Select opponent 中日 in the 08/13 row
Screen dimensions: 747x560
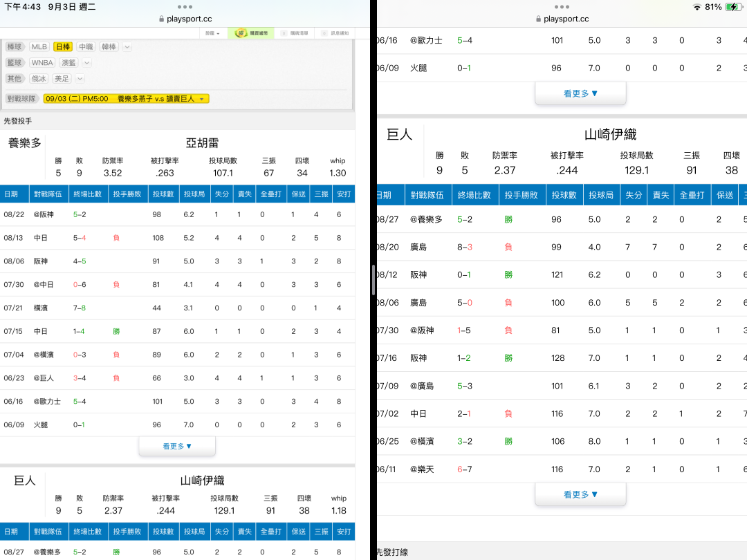[x=41, y=238]
